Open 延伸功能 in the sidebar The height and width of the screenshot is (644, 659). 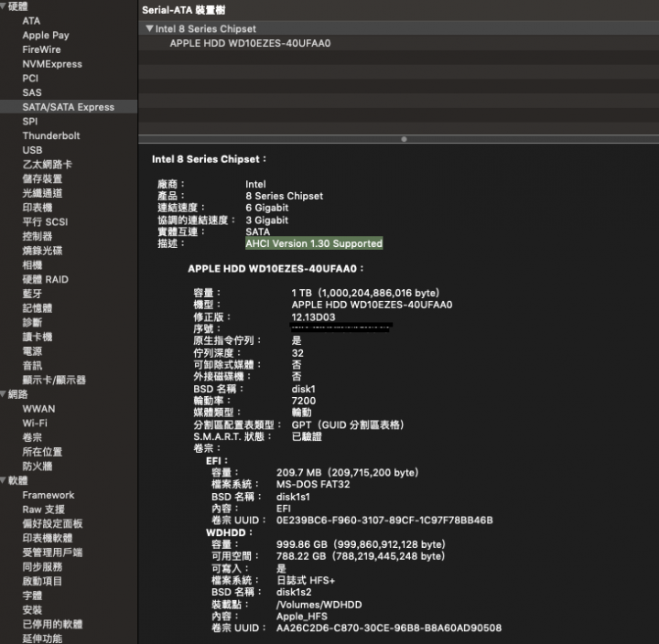point(42,639)
